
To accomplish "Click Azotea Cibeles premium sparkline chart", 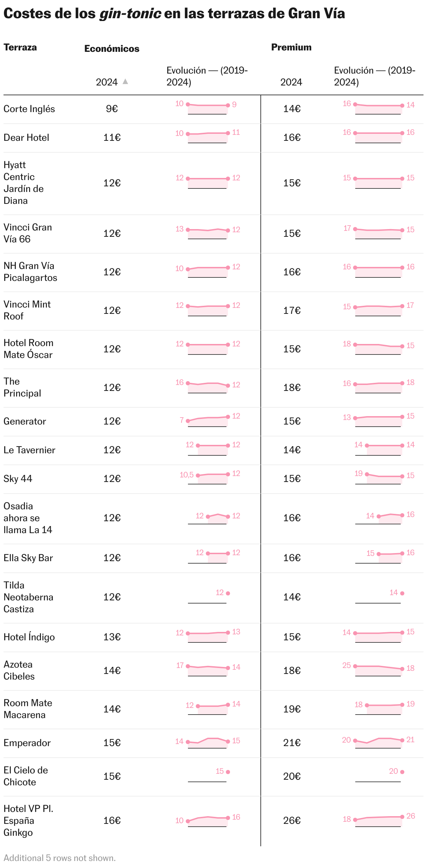I will 378,670.
